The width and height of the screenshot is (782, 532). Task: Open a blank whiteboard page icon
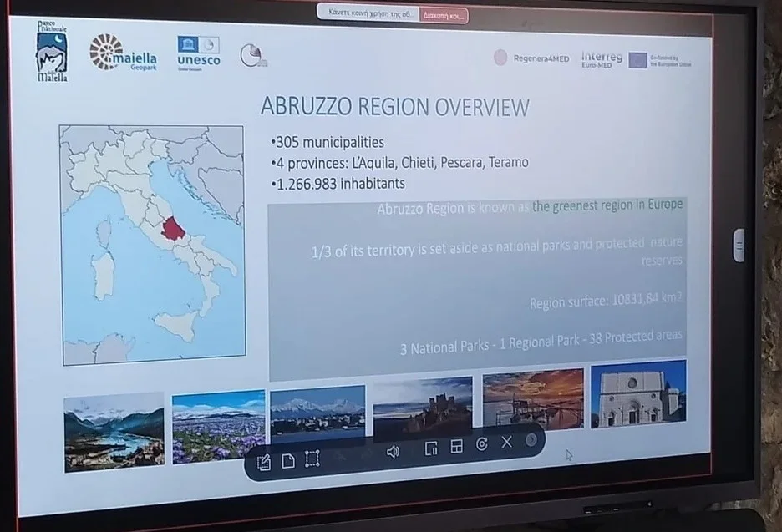click(x=288, y=460)
